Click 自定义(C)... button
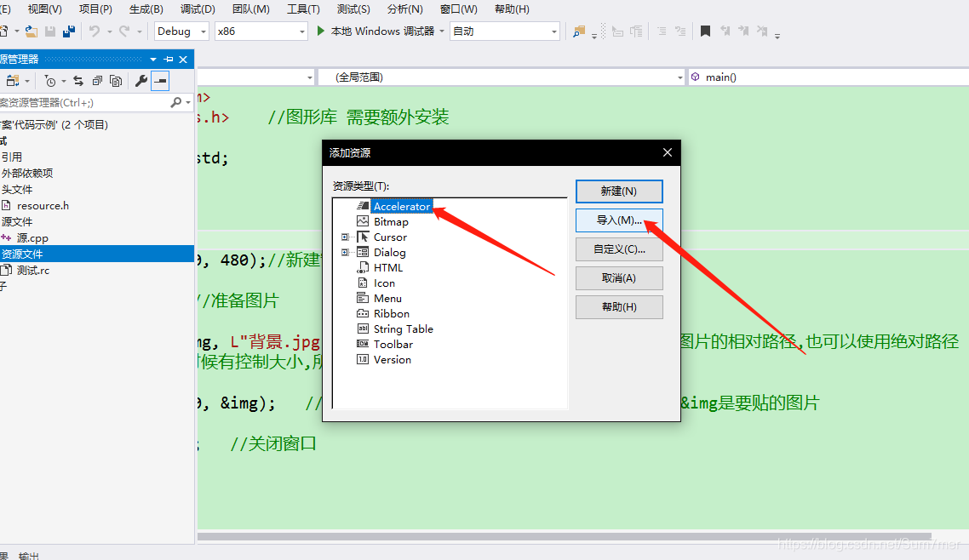Viewport: 969px width, 560px height. coord(619,249)
